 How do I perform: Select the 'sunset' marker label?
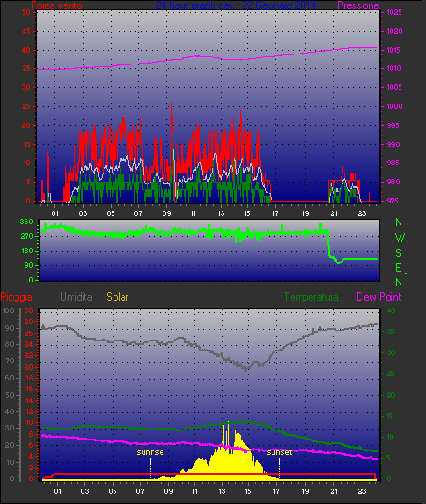point(279,452)
